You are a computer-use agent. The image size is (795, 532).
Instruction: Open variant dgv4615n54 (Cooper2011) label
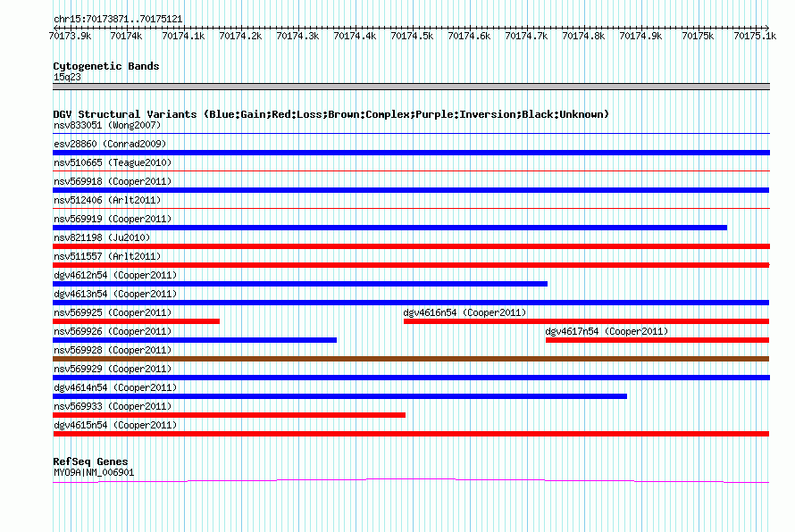point(115,425)
